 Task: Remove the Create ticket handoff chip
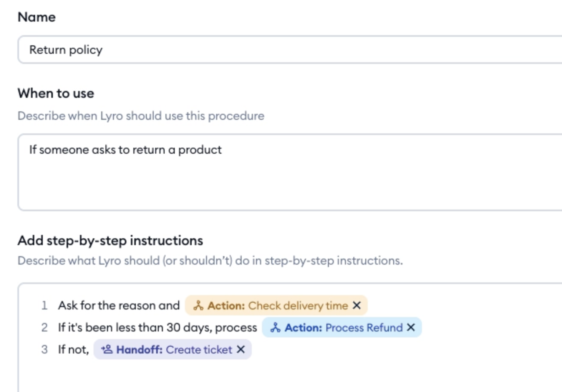point(241,349)
